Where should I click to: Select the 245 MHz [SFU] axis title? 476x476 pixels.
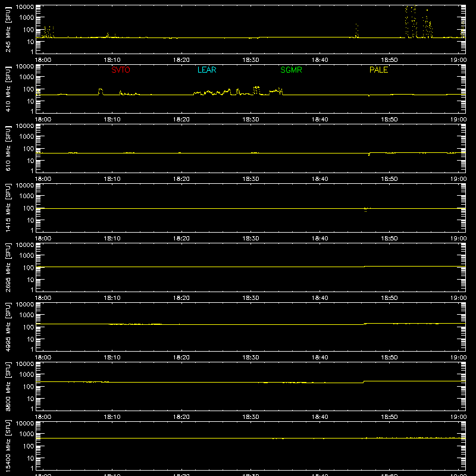[8, 29]
